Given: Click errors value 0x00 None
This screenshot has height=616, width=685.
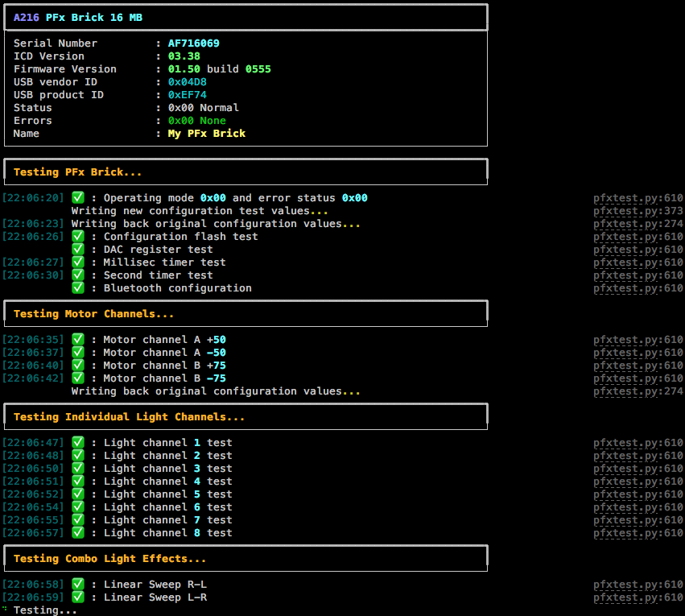Looking at the screenshot, I should [197, 121].
